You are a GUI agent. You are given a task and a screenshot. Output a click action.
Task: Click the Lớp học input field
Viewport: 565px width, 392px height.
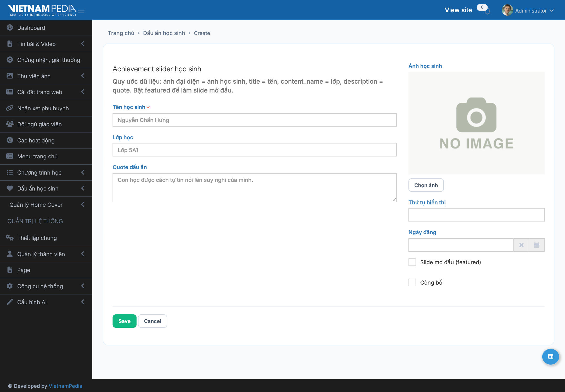[x=255, y=150]
